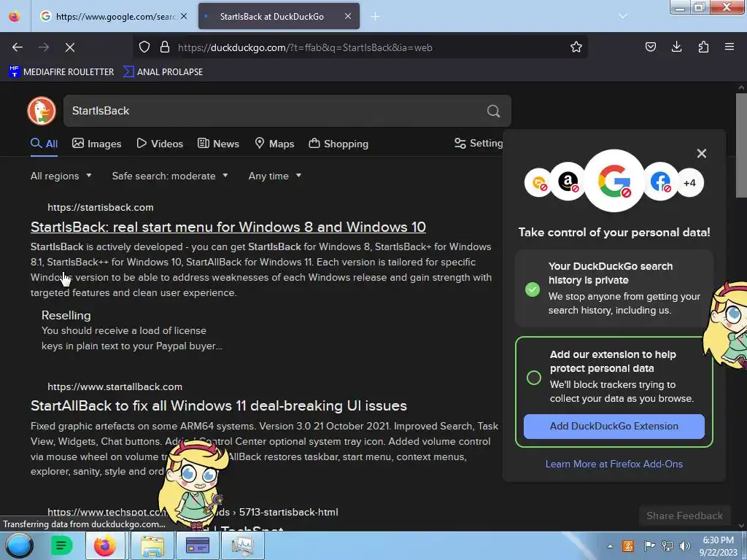Screen dimensions: 747x560
Task: Open the extensions puzzle icon
Action: tap(703, 47)
